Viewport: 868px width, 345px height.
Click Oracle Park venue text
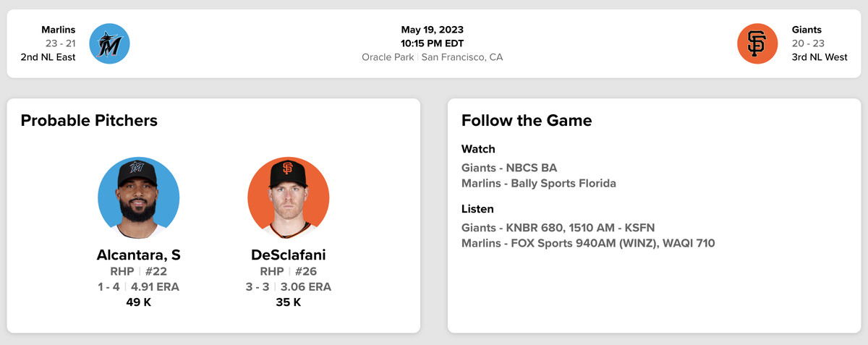(387, 57)
